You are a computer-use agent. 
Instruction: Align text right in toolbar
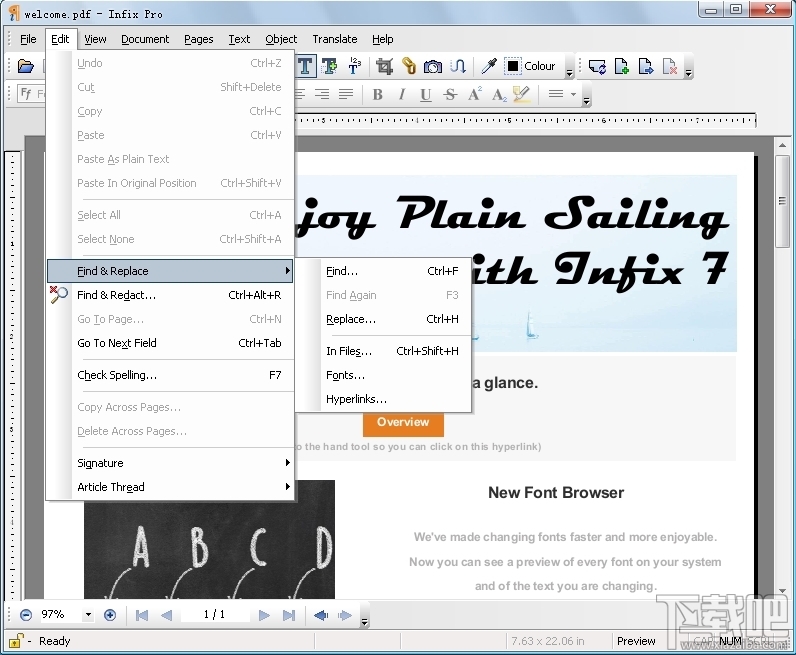click(x=322, y=94)
